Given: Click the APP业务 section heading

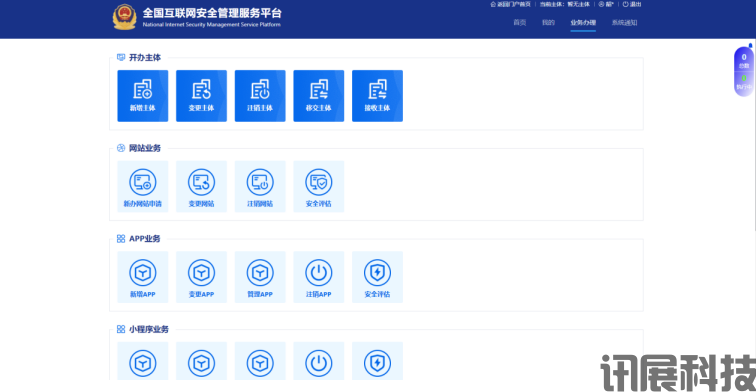Looking at the screenshot, I should coord(144,239).
